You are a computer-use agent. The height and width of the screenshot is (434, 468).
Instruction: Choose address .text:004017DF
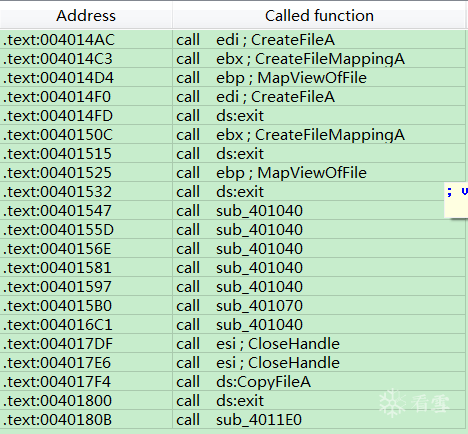point(58,344)
